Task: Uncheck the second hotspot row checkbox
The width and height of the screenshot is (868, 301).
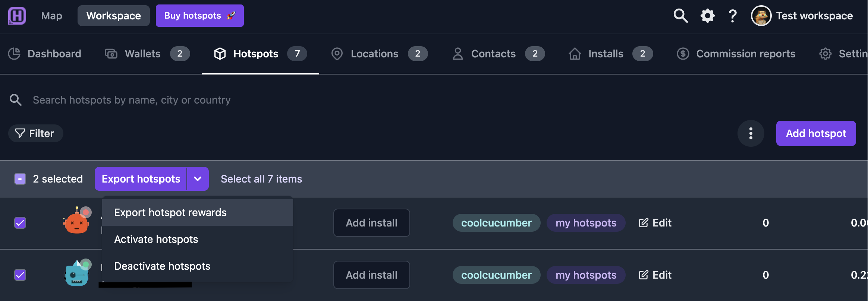Action: coord(20,275)
